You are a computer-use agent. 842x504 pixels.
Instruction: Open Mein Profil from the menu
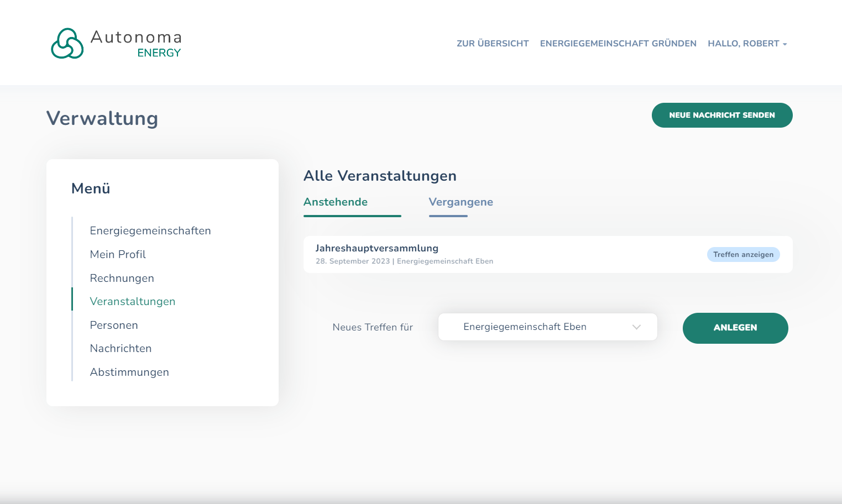coord(118,255)
